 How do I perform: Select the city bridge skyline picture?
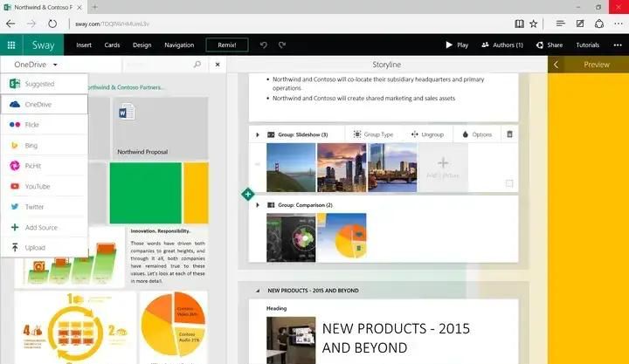coord(393,168)
